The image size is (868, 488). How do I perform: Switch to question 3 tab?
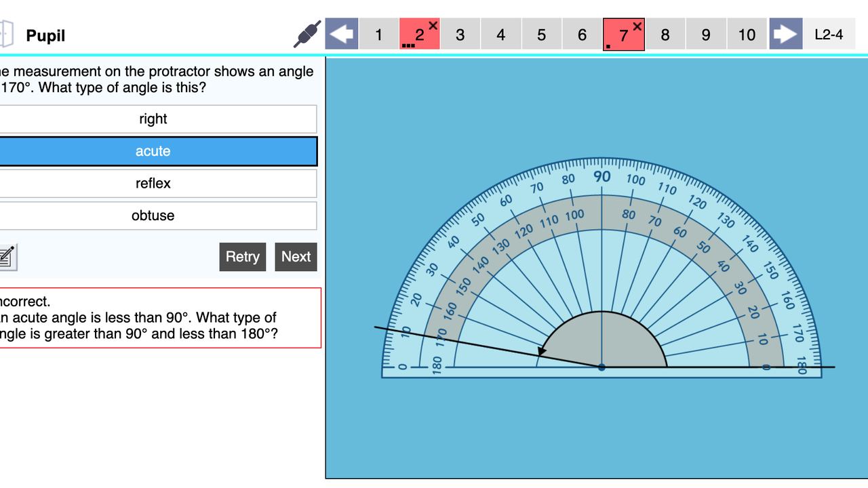[460, 35]
